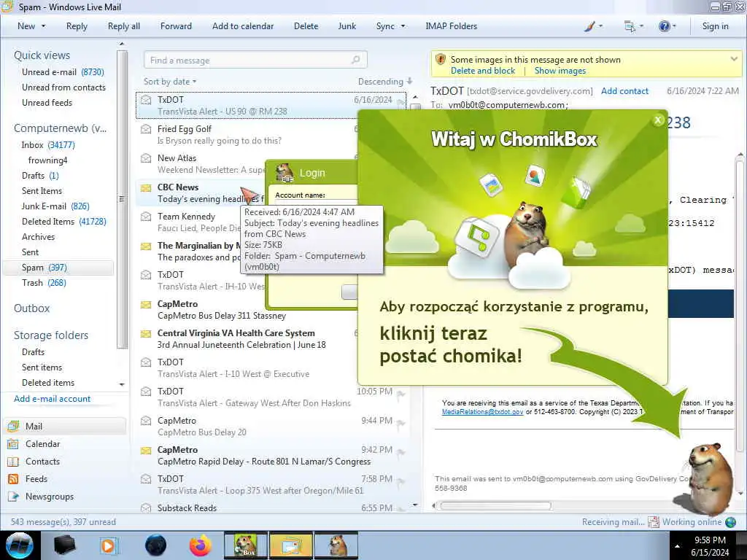This screenshot has width=747, height=560.
Task: Click Forward in the toolbar
Action: click(x=176, y=26)
